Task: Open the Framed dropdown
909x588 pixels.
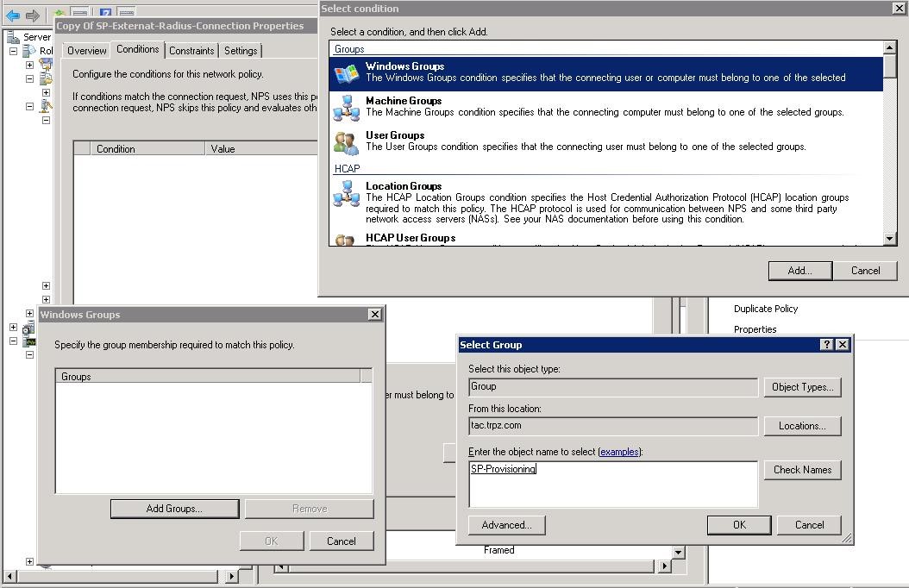Action: [x=677, y=550]
